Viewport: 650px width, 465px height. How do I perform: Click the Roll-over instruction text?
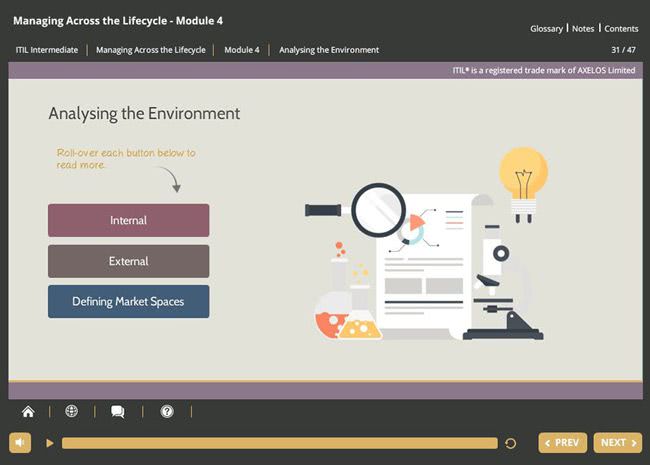click(126, 159)
